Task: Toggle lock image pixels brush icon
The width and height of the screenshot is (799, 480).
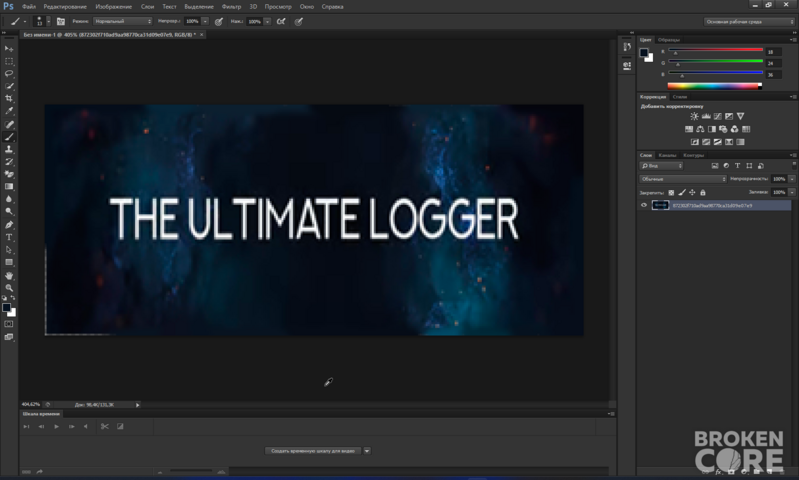Action: [682, 193]
